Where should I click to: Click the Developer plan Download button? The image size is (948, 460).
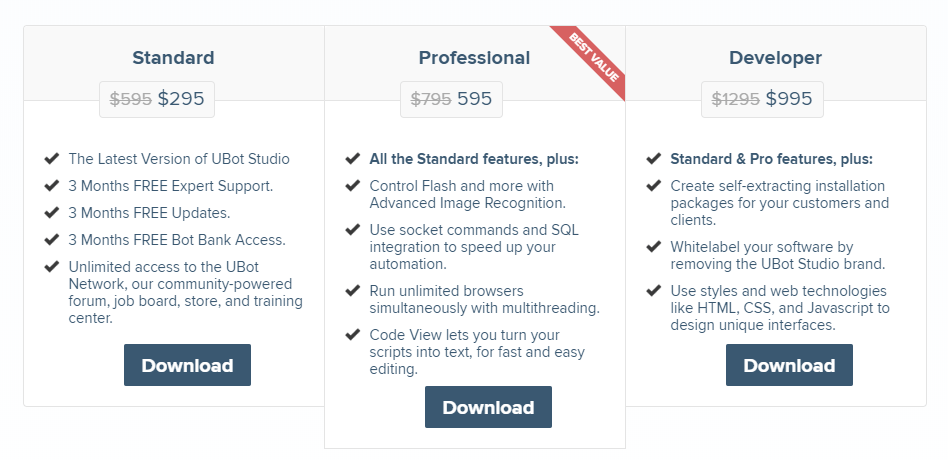click(x=790, y=365)
